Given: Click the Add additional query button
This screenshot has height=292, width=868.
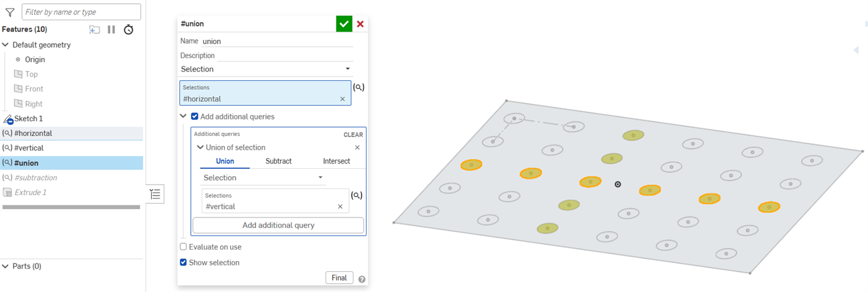Looking at the screenshot, I should pos(278,225).
